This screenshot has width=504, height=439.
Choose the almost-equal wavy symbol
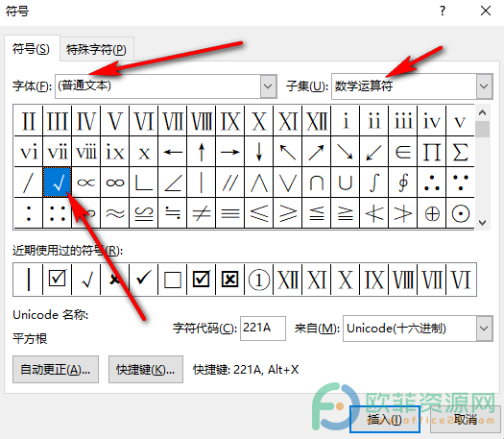tap(115, 213)
